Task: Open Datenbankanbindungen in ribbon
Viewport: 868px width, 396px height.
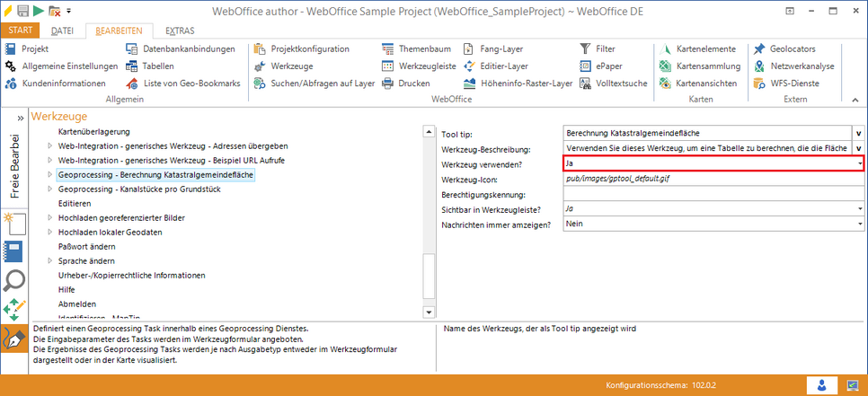Action: pyautogui.click(x=181, y=48)
